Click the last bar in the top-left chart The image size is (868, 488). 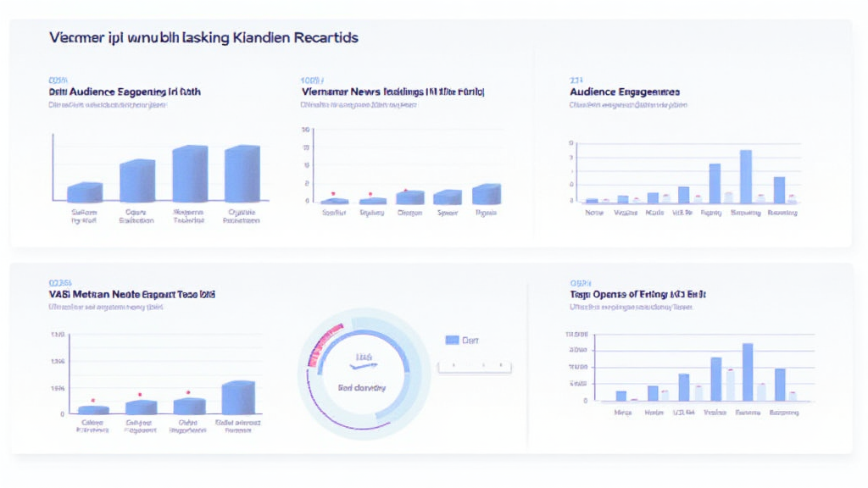click(242, 174)
